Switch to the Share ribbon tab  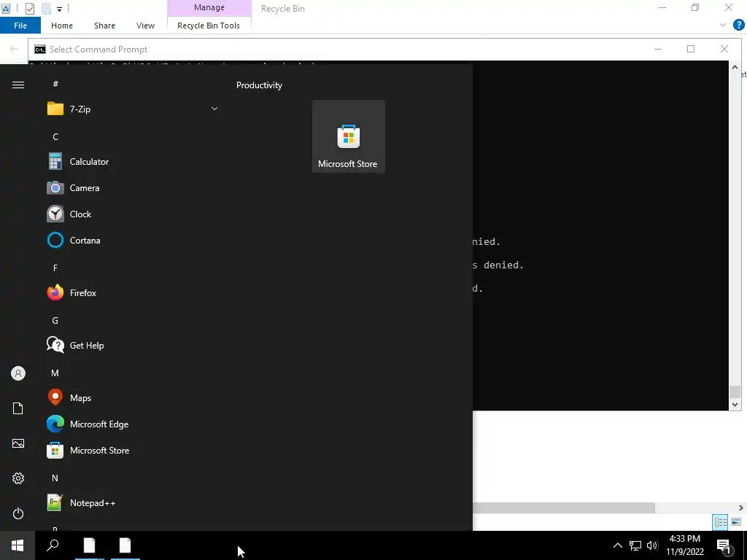coord(104,26)
